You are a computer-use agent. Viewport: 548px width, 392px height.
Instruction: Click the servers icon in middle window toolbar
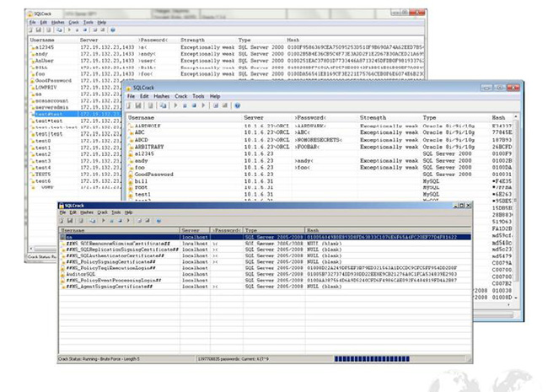click(x=164, y=105)
